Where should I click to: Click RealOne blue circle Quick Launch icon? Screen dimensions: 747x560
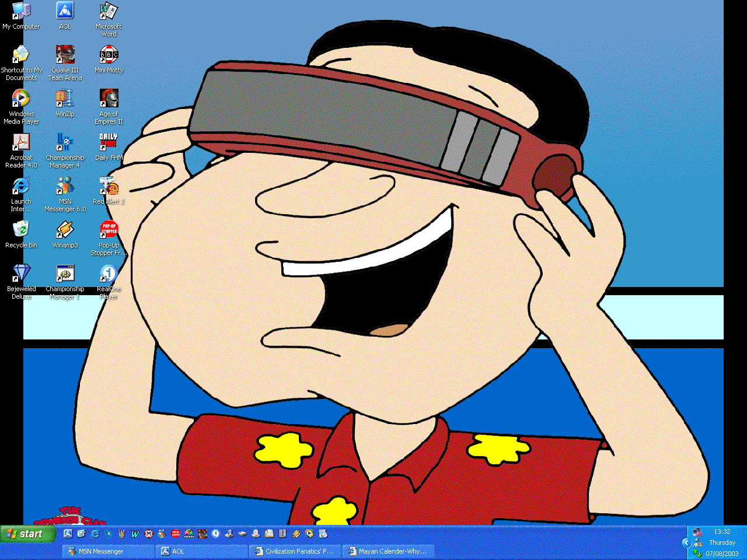click(x=216, y=534)
